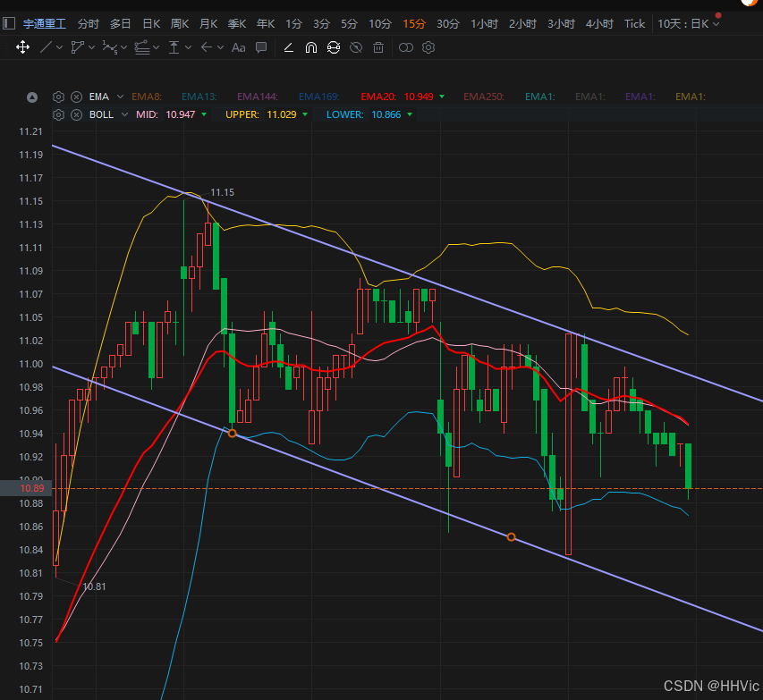Switch to the 月K tab

208,24
